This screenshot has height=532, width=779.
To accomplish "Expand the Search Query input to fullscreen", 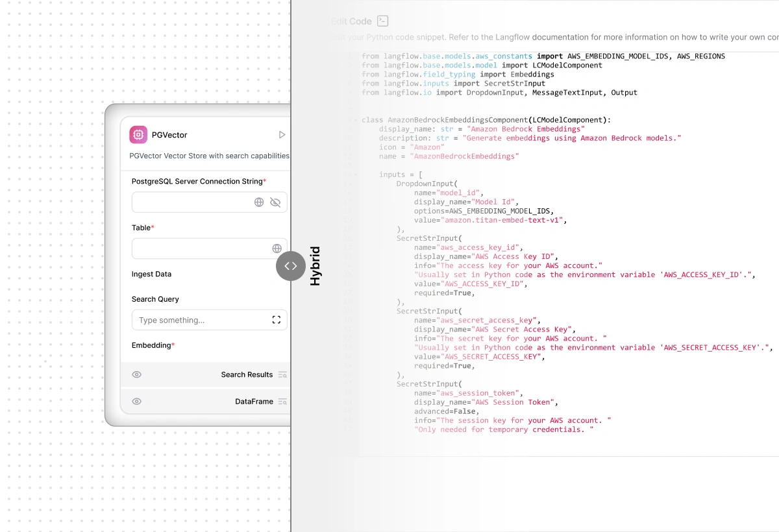I will (276, 319).
